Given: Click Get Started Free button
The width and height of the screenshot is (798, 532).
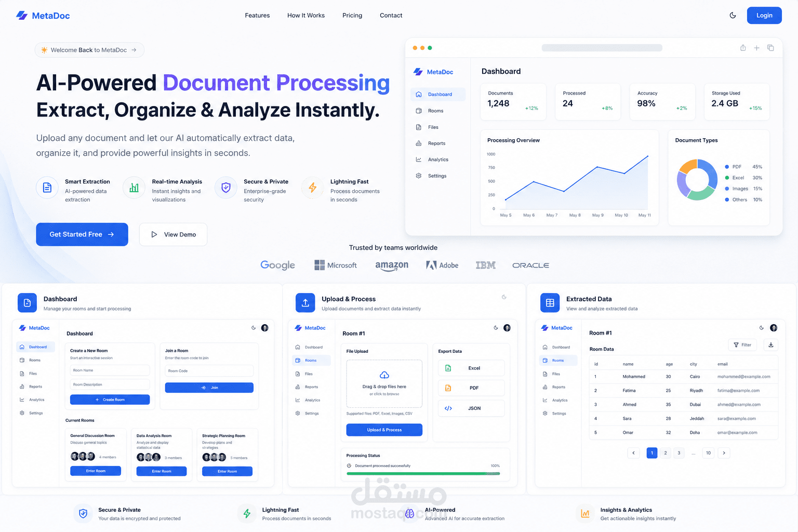Looking at the screenshot, I should 82,234.
